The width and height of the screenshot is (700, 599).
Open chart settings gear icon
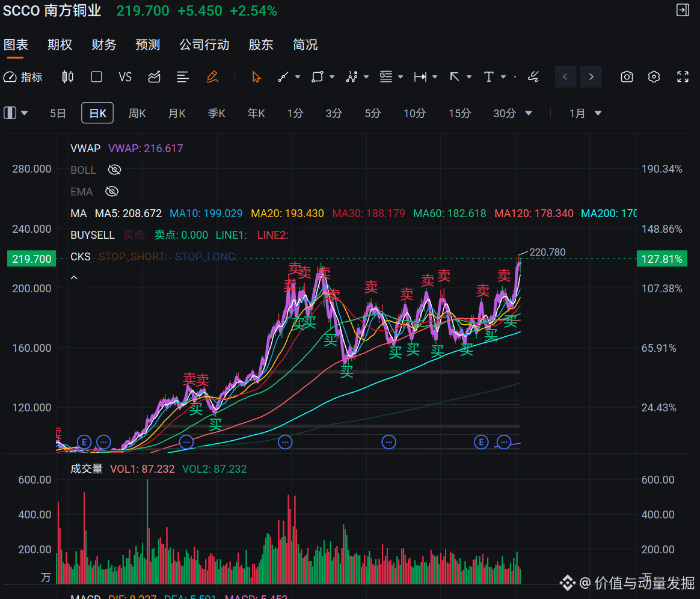pos(654,77)
